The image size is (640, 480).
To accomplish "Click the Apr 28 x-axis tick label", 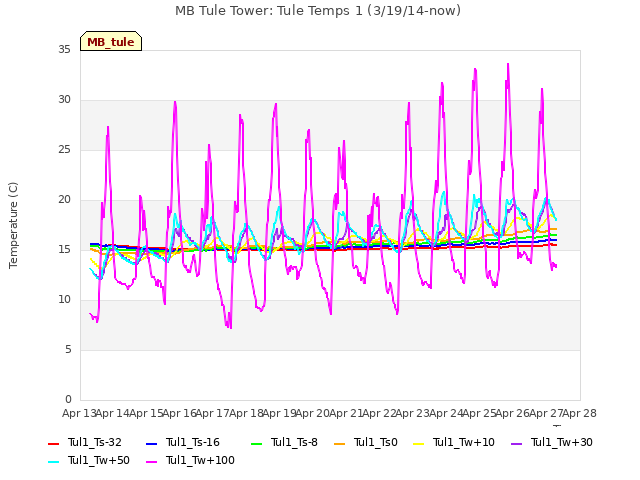I will point(580,413).
